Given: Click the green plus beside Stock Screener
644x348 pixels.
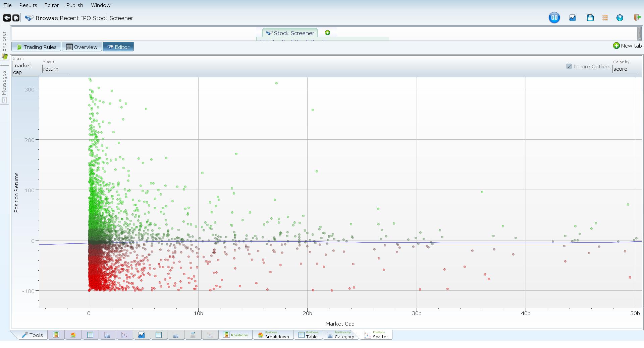Looking at the screenshot, I should click(x=327, y=32).
